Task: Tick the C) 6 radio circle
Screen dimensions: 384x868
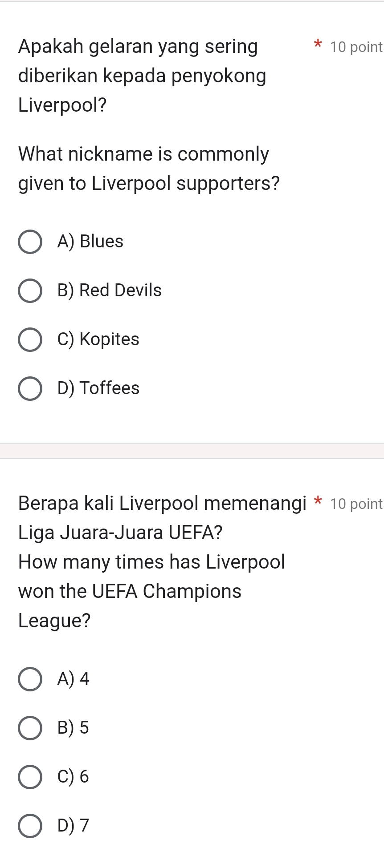Action: (x=30, y=777)
